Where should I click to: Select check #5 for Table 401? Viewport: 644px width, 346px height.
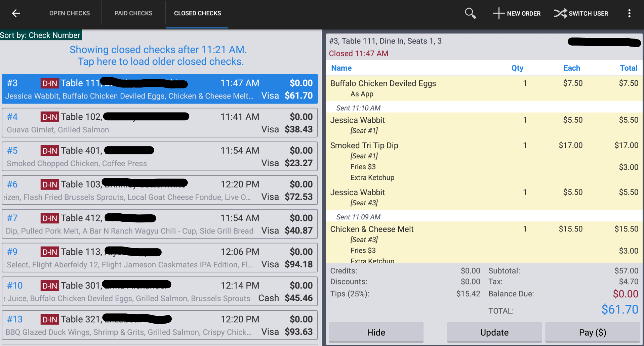pyautogui.click(x=160, y=156)
